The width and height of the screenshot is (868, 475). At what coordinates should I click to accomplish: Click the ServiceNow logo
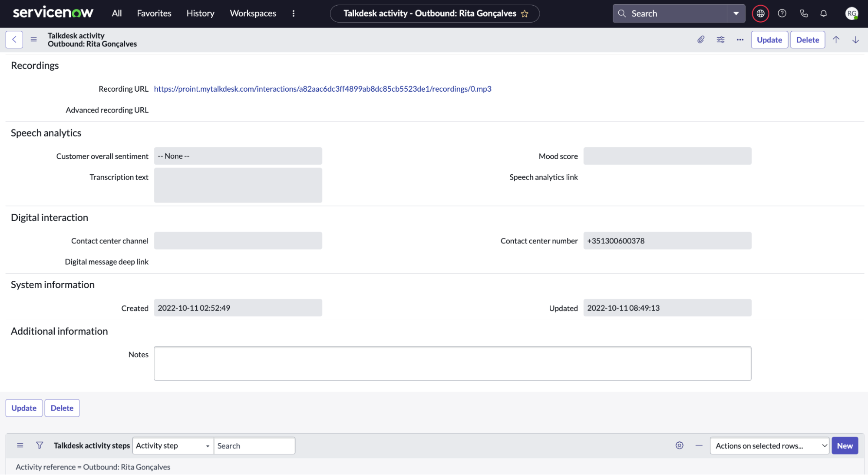tap(53, 13)
